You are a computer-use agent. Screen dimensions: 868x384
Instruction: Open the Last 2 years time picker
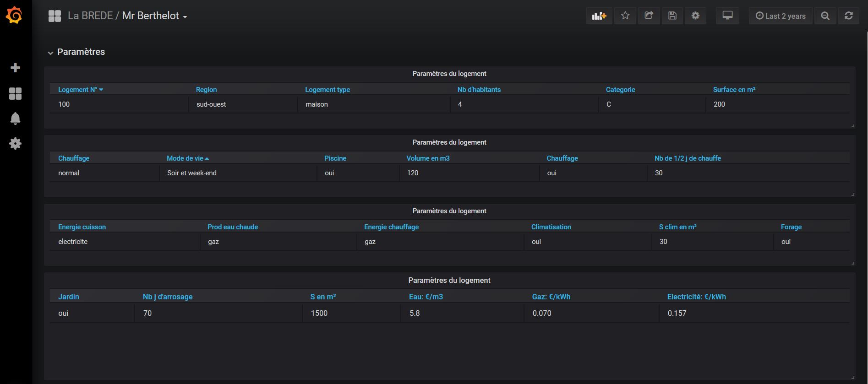781,16
